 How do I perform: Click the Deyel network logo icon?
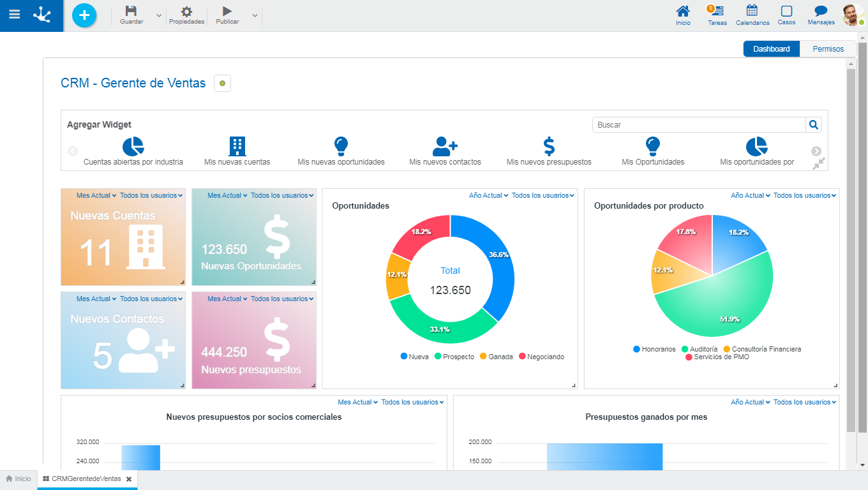pos(43,15)
